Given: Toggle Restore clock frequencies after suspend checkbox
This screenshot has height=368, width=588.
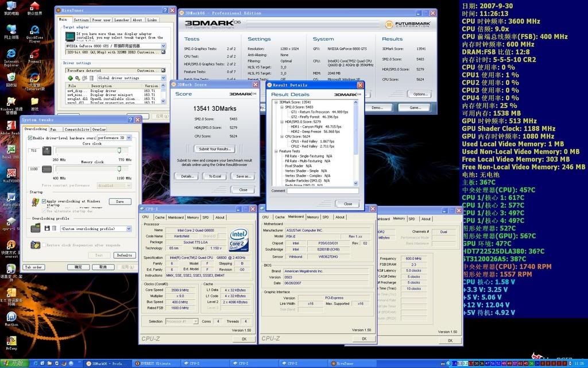Looking at the screenshot, I should pos(44,245).
